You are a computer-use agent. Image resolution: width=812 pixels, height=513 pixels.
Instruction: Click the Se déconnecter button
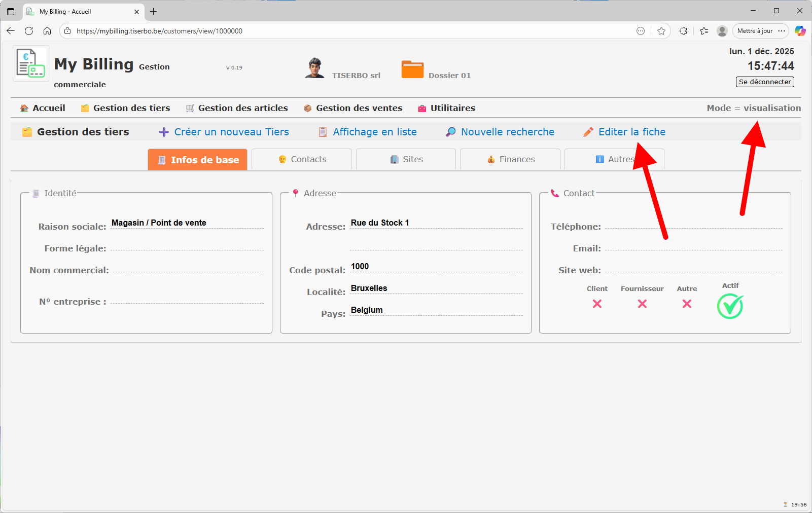click(x=764, y=82)
